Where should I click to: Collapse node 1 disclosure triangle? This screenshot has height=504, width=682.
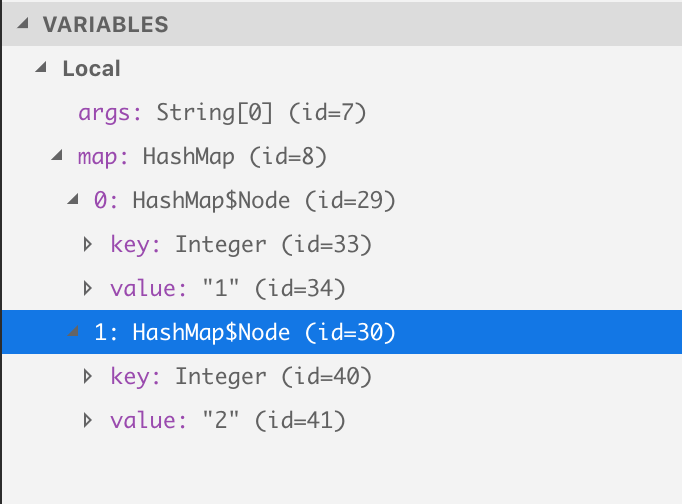click(72, 333)
